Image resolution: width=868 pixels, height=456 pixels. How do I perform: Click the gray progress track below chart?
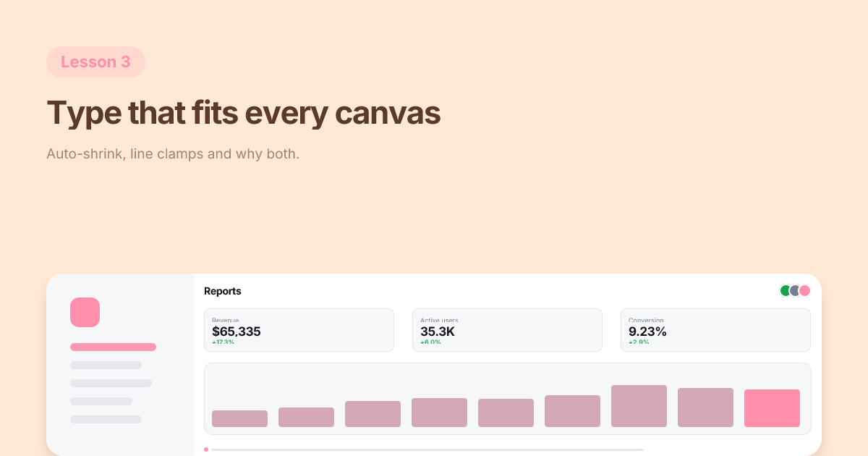(x=427, y=449)
